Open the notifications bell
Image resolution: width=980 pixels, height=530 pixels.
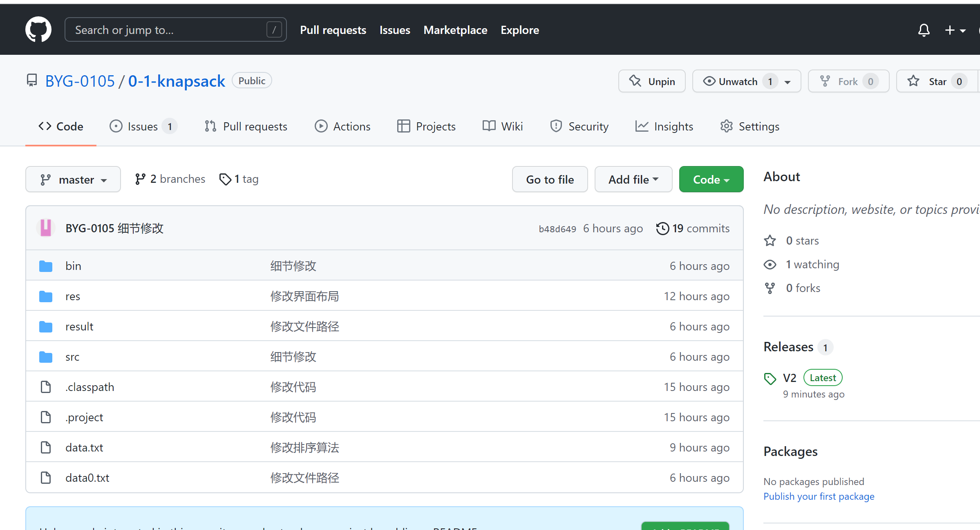click(x=924, y=30)
